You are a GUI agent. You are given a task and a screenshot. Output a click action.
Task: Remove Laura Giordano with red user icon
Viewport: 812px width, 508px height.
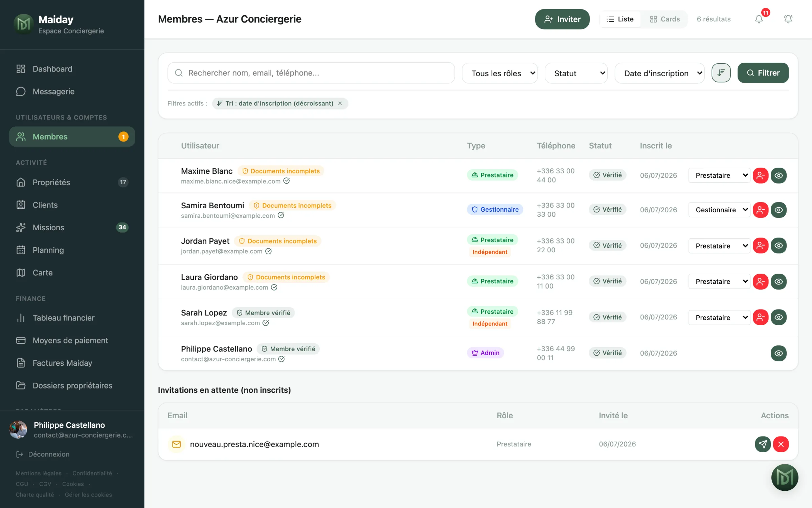761,281
